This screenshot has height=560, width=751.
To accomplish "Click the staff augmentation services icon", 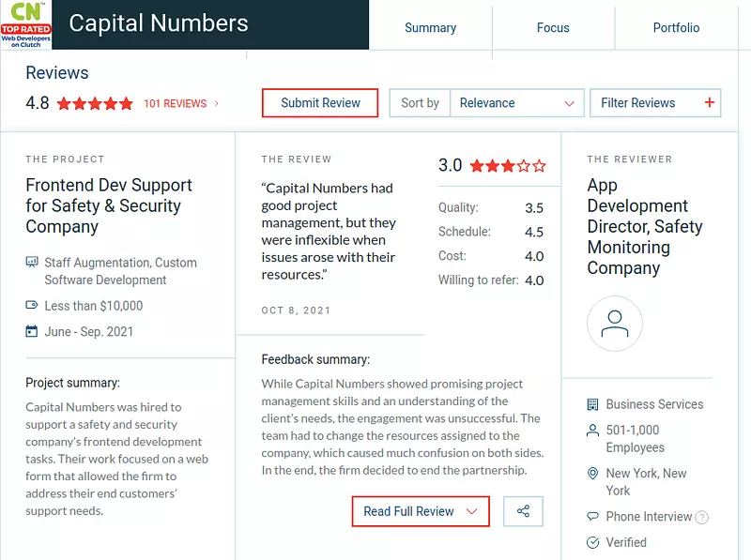I will pyautogui.click(x=32, y=262).
